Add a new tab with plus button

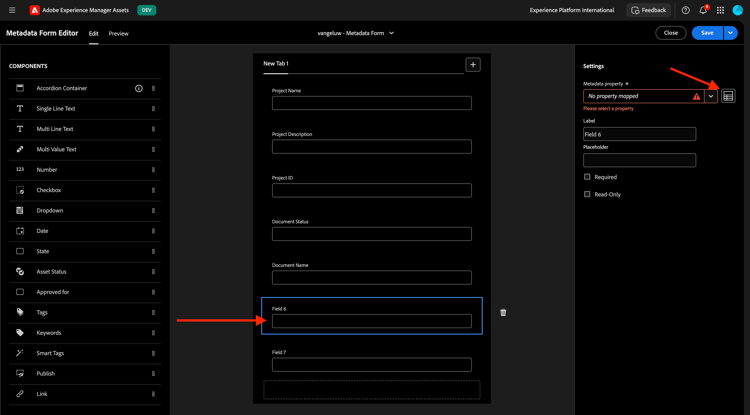pyautogui.click(x=473, y=65)
